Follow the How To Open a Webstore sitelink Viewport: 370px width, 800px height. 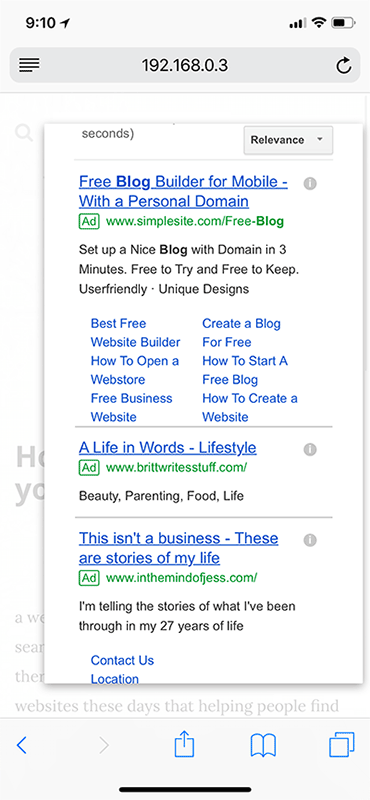tap(135, 370)
